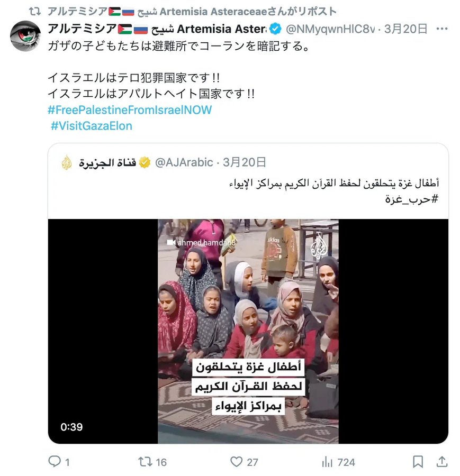Open hashtag #VisitGazaElon
Screen dimensions: 460x476
coord(92,126)
